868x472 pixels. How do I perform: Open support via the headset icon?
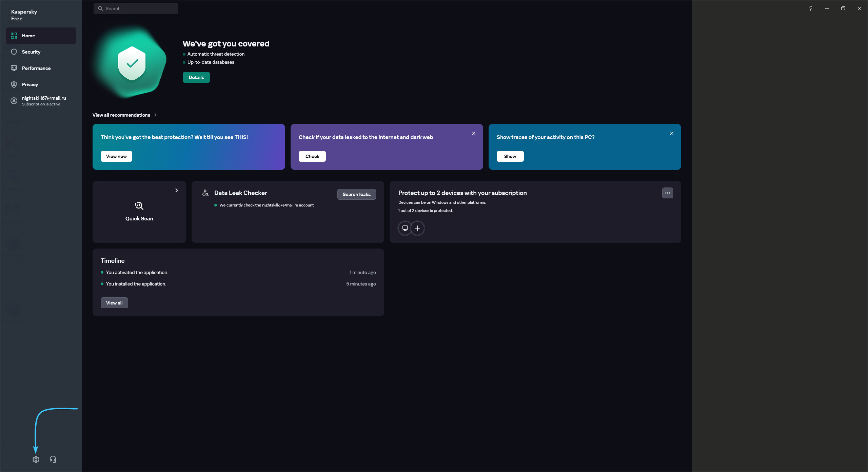[53, 459]
